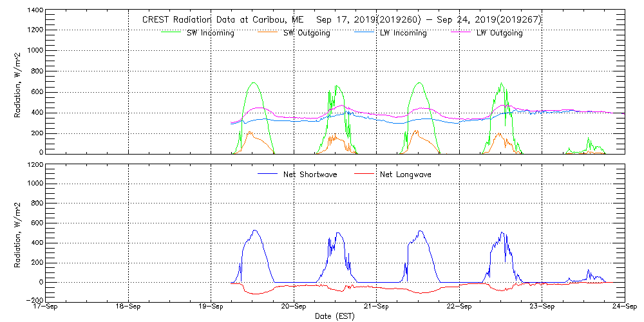Select the Net Longwave legend label
The image size is (644, 322).
[406, 174]
